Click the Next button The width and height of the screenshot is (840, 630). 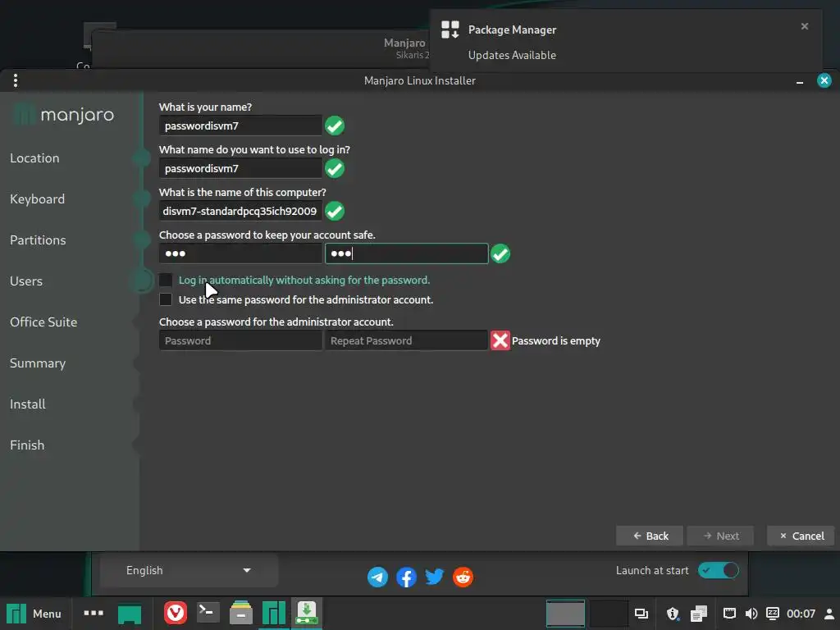click(x=720, y=536)
